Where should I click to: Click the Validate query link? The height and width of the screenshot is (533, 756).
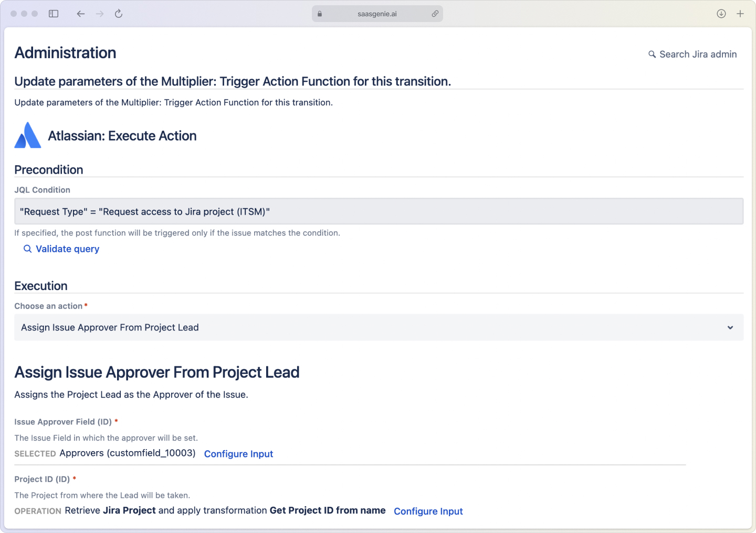67,249
